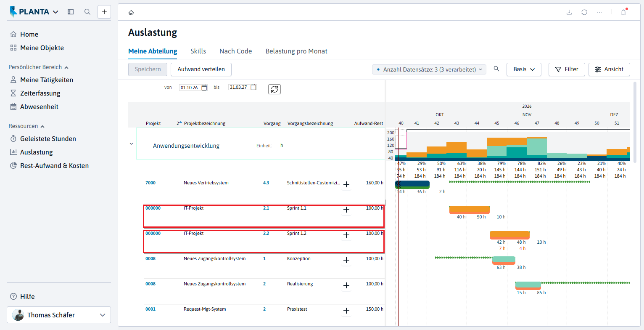Click the plus icon in the Konzeption row

click(x=346, y=260)
